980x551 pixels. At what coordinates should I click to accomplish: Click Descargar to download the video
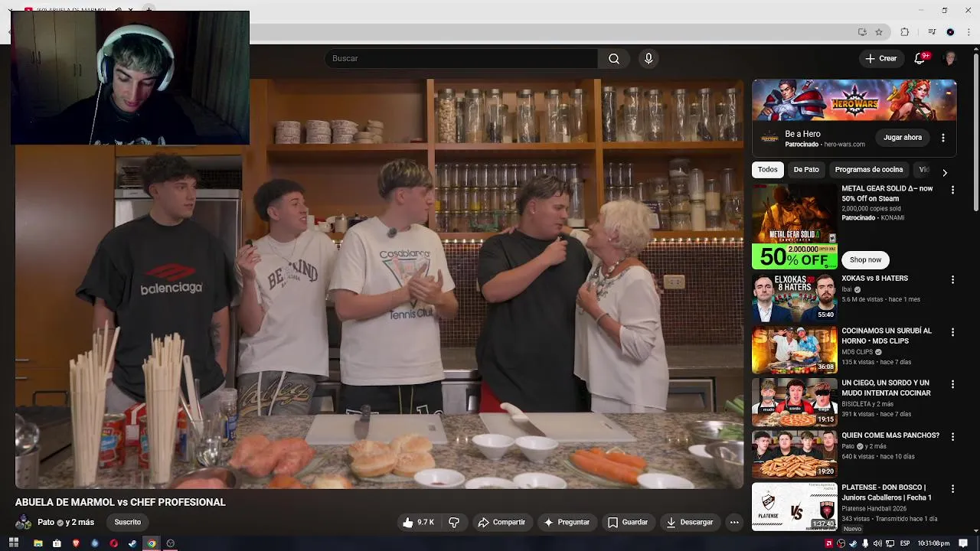[690, 523]
